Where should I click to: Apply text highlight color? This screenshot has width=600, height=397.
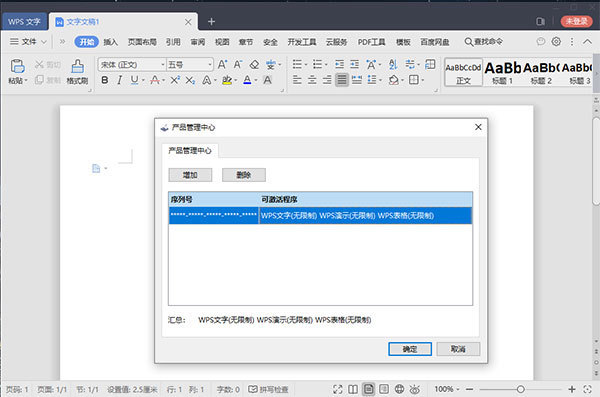click(x=227, y=80)
